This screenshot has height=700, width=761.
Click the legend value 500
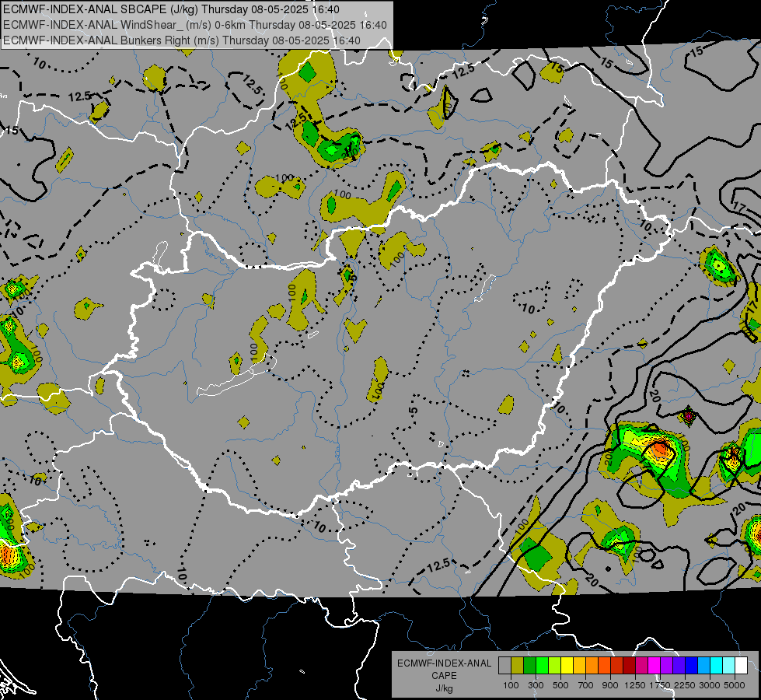tap(560, 685)
